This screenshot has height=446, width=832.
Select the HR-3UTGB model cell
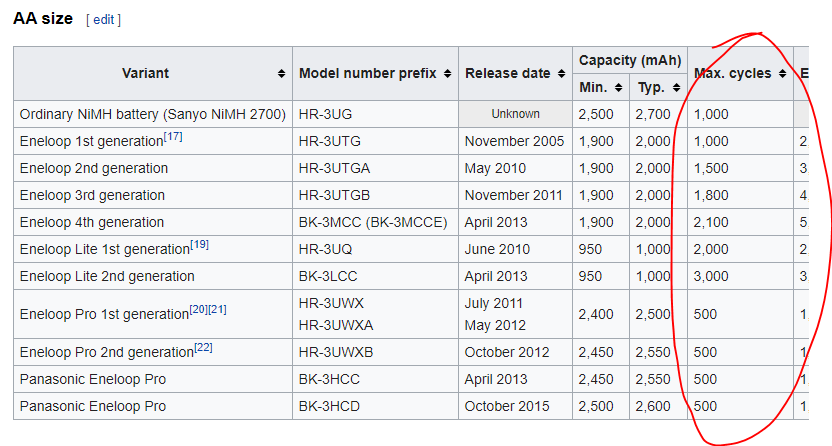coord(375,195)
